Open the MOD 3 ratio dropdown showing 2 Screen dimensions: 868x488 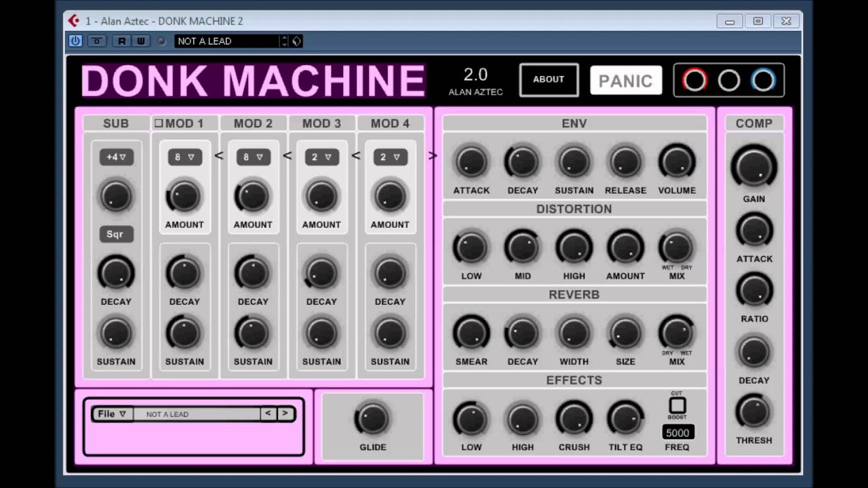(321, 157)
